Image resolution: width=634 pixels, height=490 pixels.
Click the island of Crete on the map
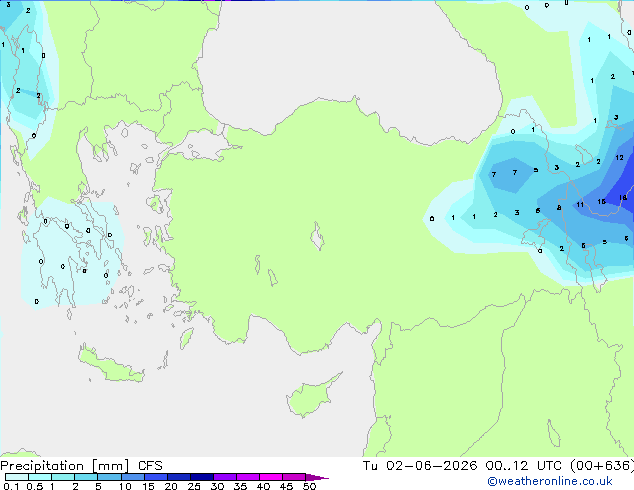111,366
